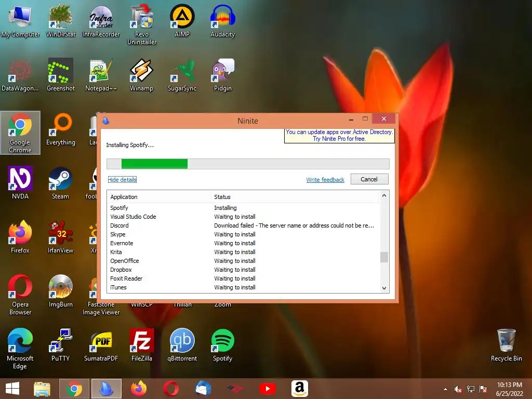Select the Revo Uninstaller desktop icon
532x399 pixels.
(x=141, y=25)
